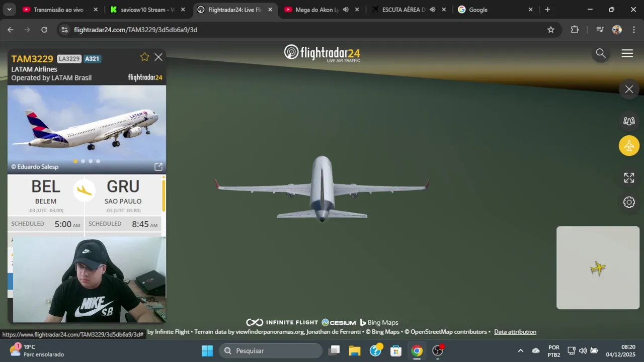This screenshot has width=644, height=362.
Task: Close the Google tab
Action: point(530,10)
